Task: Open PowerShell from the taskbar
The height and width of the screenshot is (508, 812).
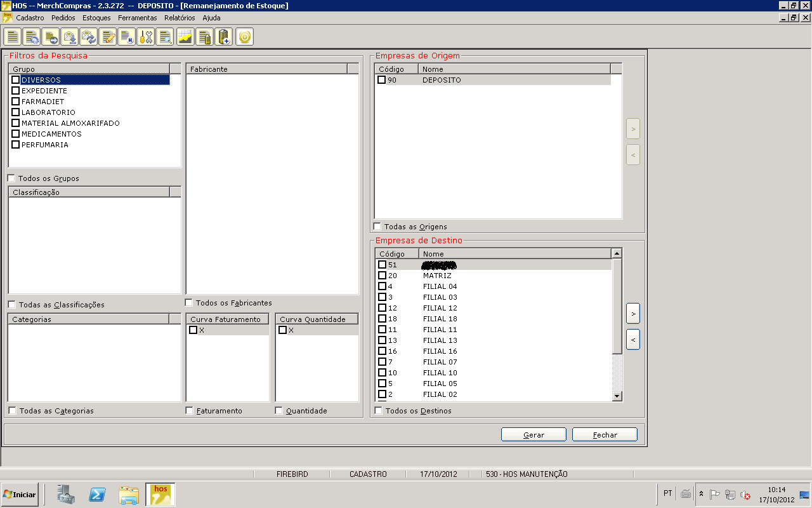Action: pyautogui.click(x=97, y=494)
